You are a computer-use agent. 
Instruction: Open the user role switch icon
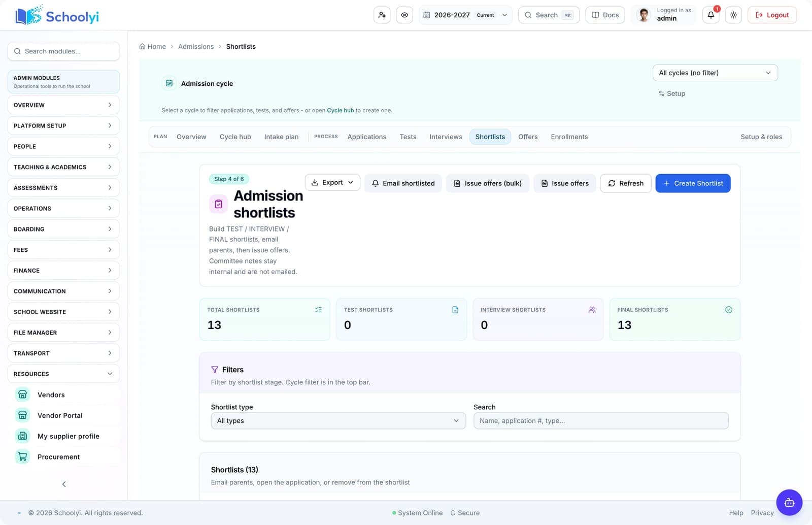tap(382, 15)
